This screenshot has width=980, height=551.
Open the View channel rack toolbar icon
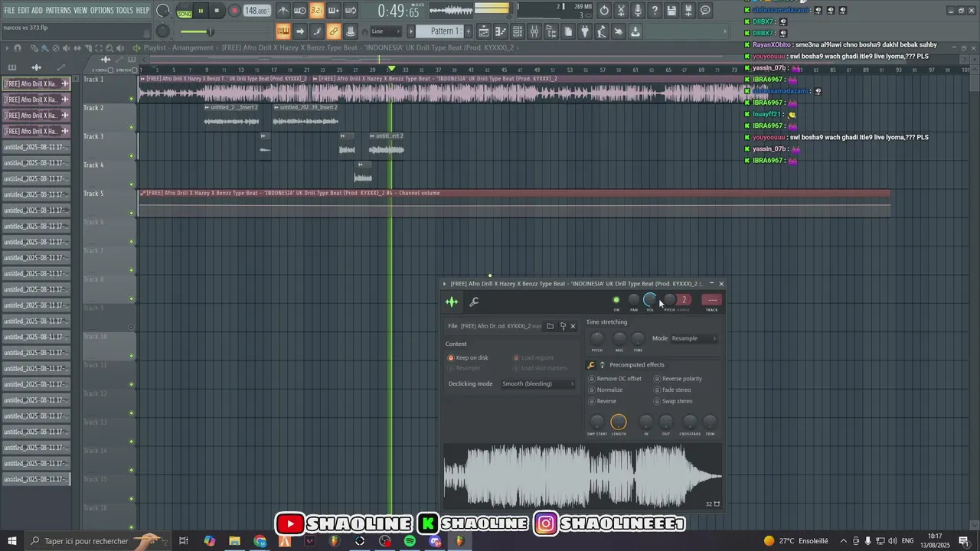518,31
